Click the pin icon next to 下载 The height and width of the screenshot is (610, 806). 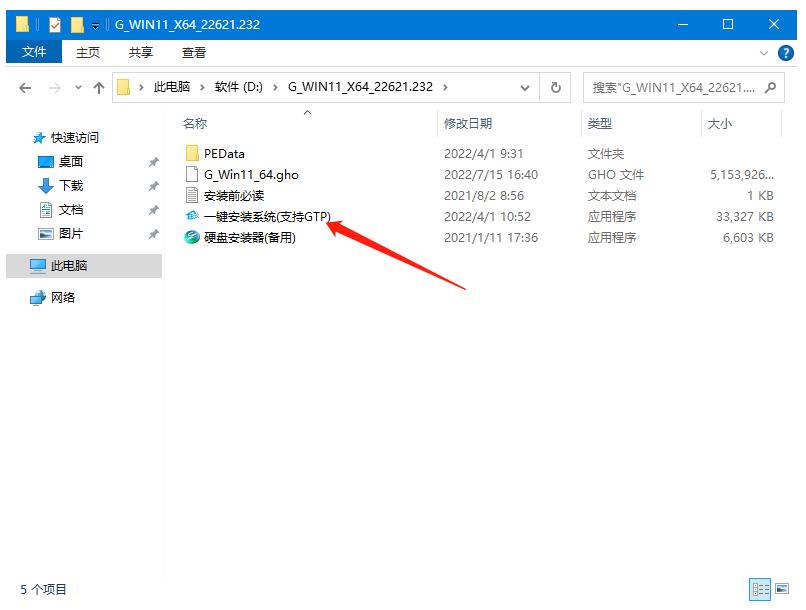tap(153, 186)
